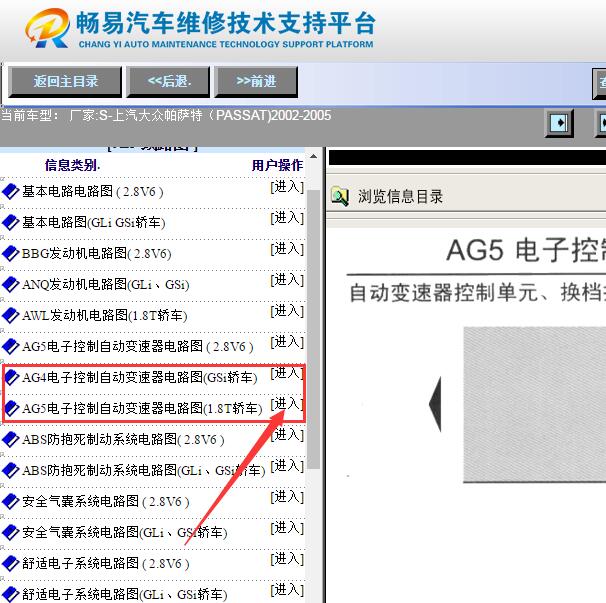Enter 安全气囊系统电路图(GLi、GSi轿车) via [进入]
606x603 pixels.
[287, 528]
